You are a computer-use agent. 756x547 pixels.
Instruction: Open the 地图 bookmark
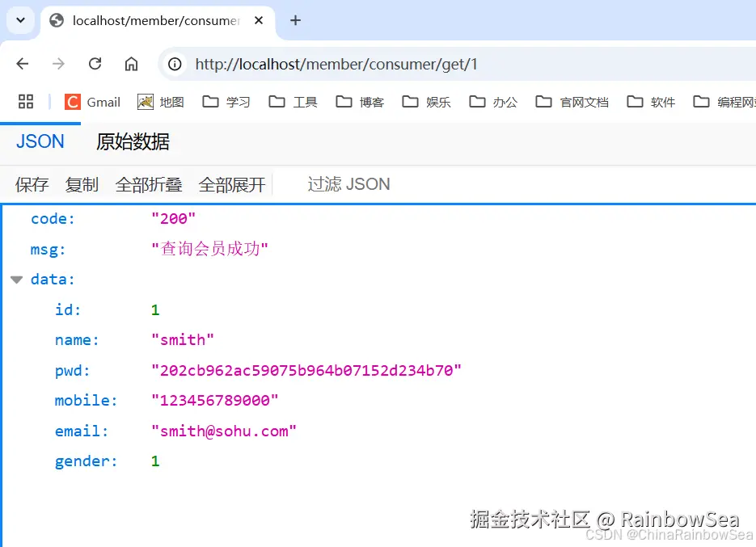pos(160,102)
